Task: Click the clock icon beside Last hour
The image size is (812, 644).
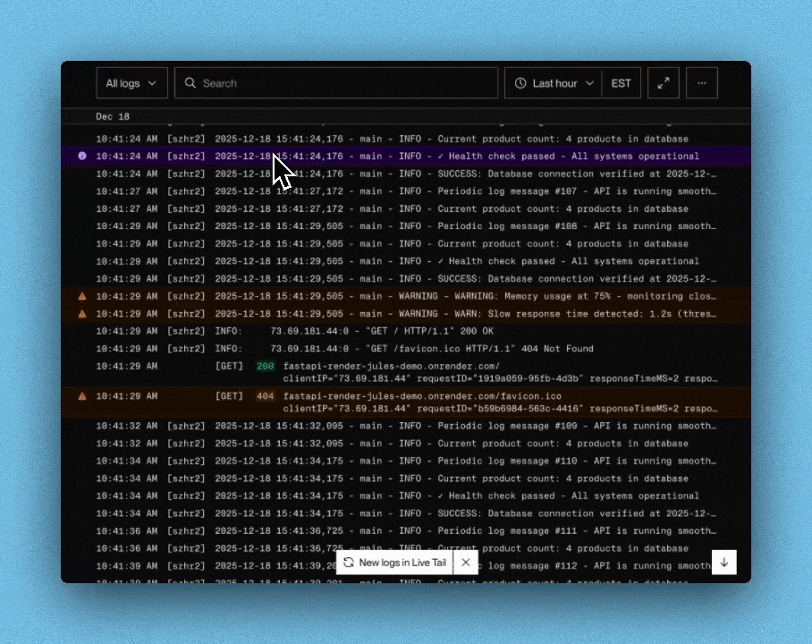Action: coord(520,82)
